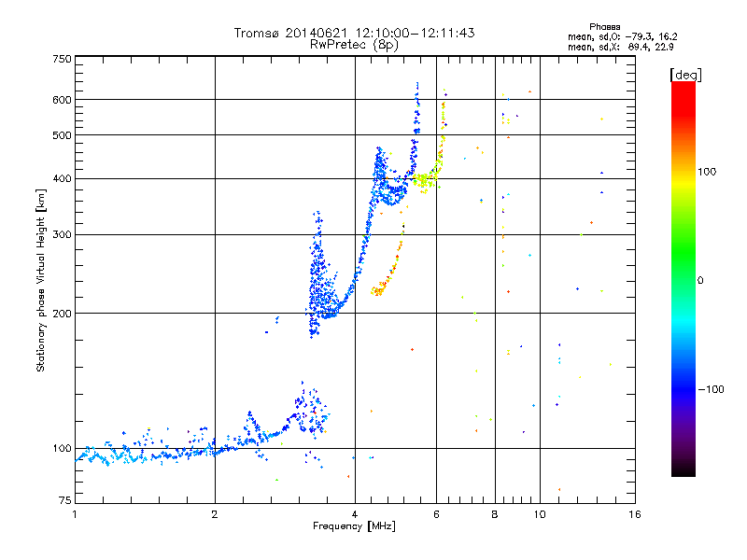Click the y-axis '400' tick label
The height and width of the screenshot is (560, 747).
coord(62,179)
